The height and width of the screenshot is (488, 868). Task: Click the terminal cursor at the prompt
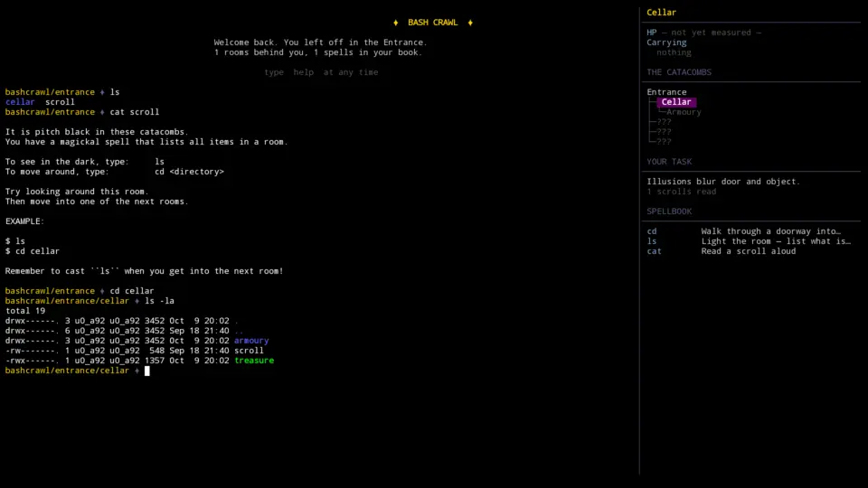147,371
